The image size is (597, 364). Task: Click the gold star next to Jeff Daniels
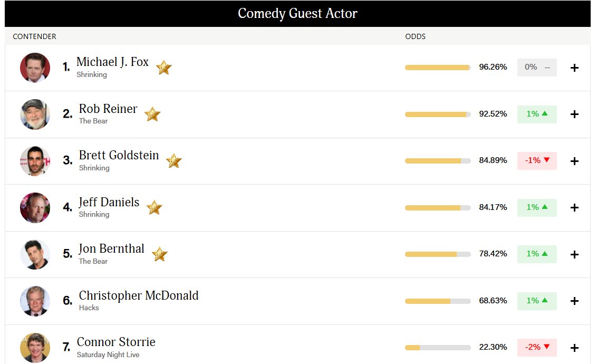click(x=155, y=207)
